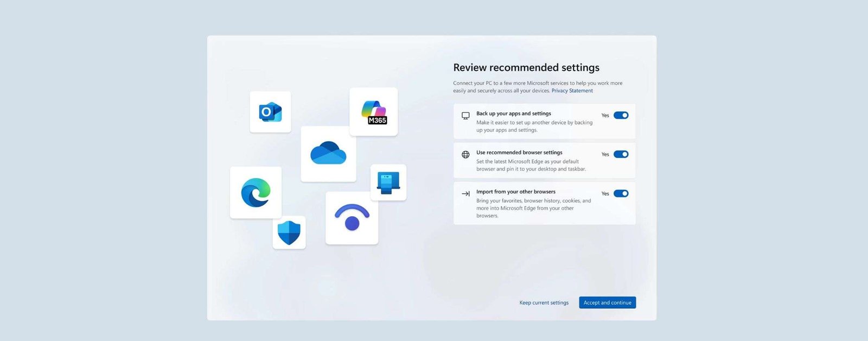
Task: Click the globe icon beside browser settings
Action: coord(465,155)
